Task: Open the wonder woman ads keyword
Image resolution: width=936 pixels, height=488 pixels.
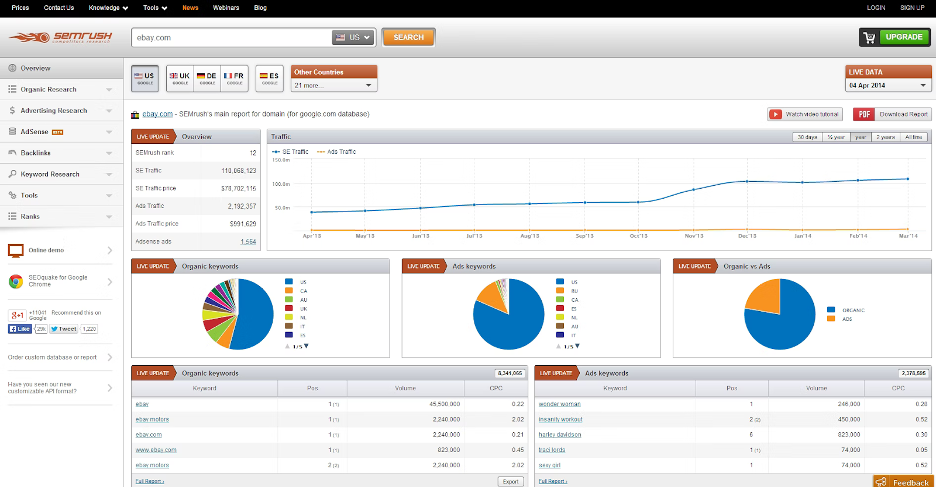Action: click(559, 404)
